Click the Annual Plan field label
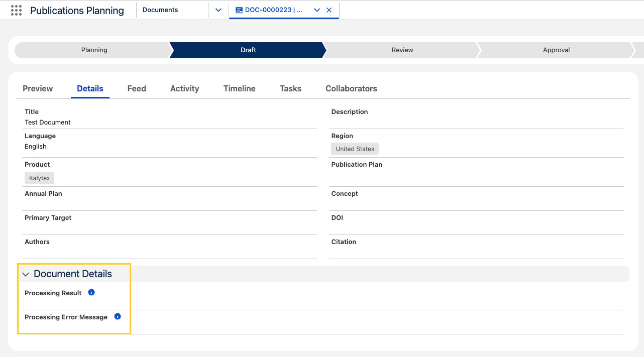The image size is (644, 357). (x=43, y=193)
